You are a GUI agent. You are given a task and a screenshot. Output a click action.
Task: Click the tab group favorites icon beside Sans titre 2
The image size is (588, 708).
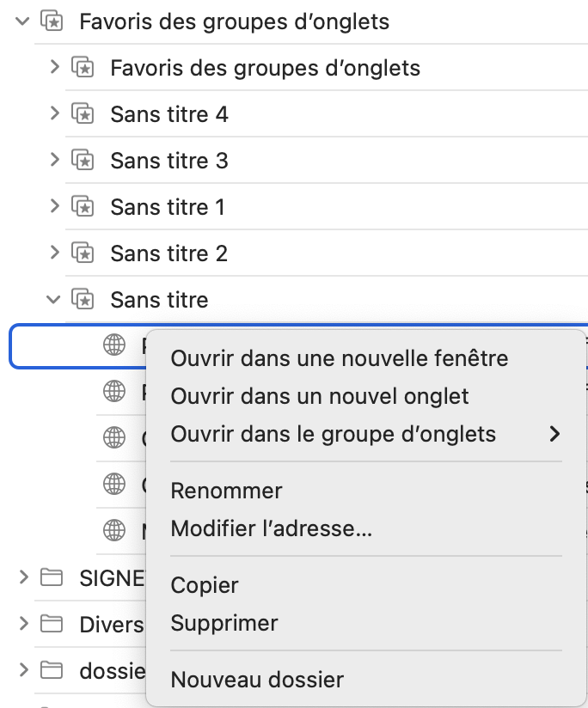pyautogui.click(x=83, y=253)
